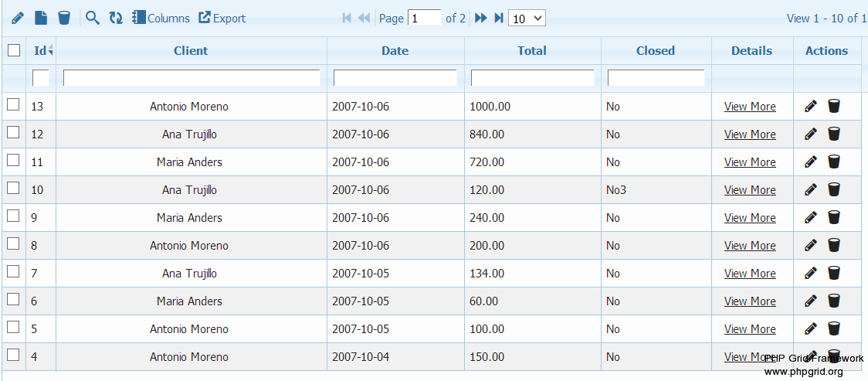Screen dimensions: 868x381
Task: Check the checkbox for row Id 11
Action: coord(13,161)
